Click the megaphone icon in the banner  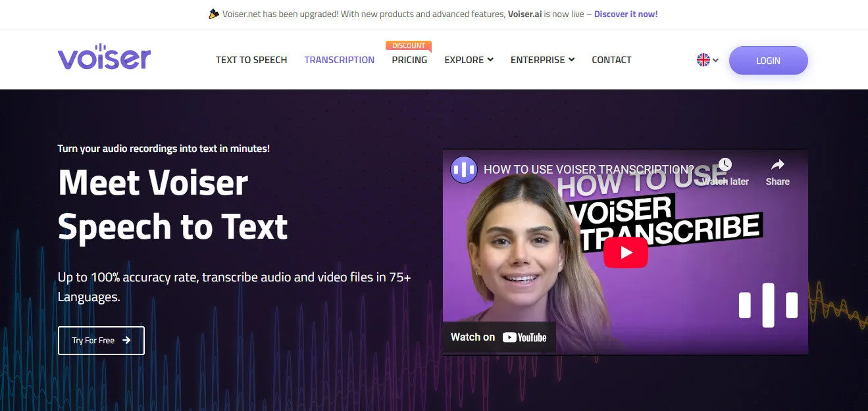point(214,13)
